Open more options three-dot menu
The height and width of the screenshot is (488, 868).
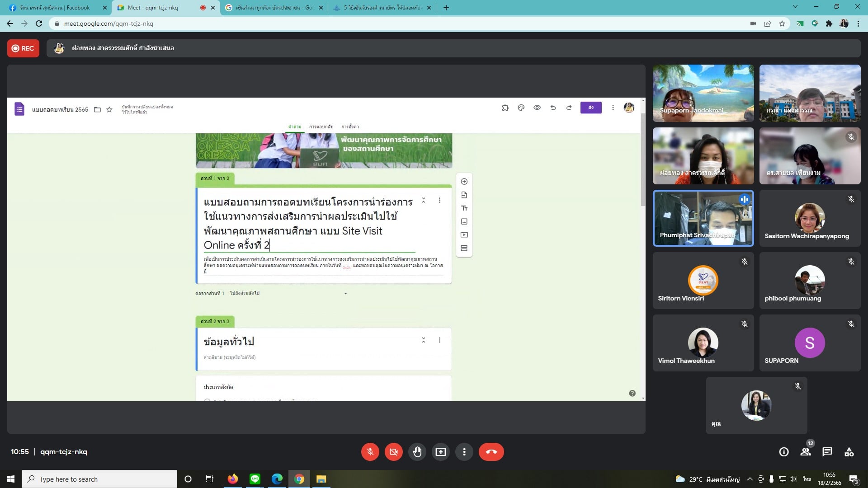coord(464,452)
